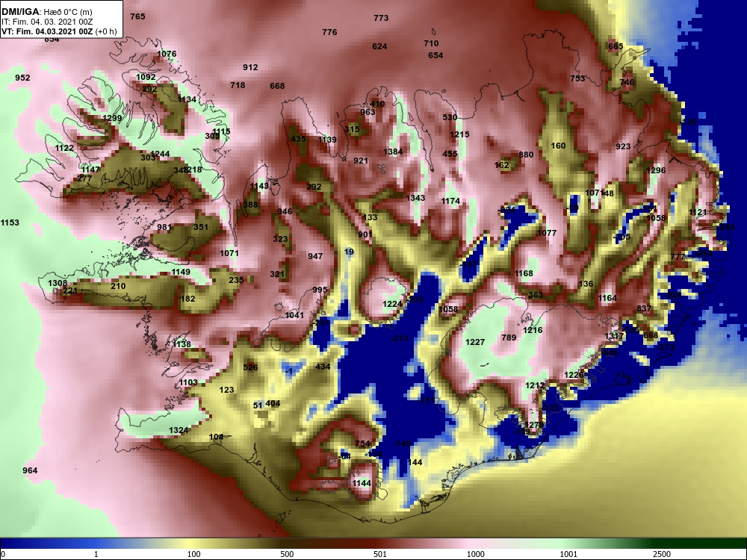Select the map value 789

pos(509,337)
